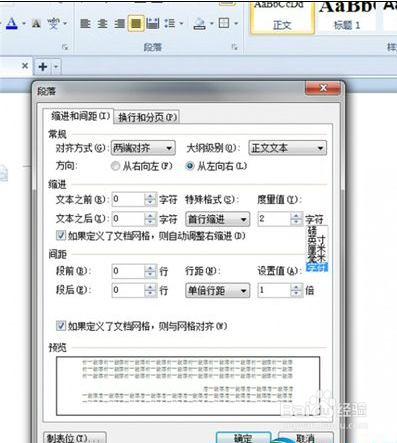This screenshot has width=397, height=443.
Task: Open the borders dropdown arrow
Action: coord(236,23)
